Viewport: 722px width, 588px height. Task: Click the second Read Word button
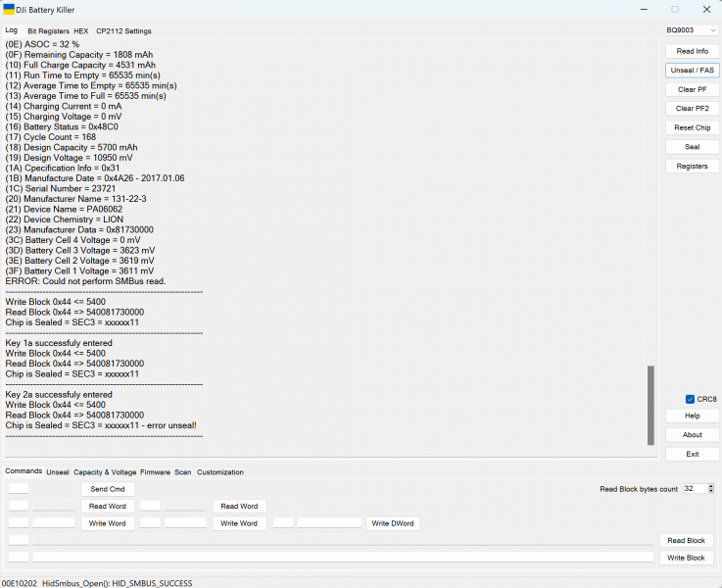click(x=239, y=506)
